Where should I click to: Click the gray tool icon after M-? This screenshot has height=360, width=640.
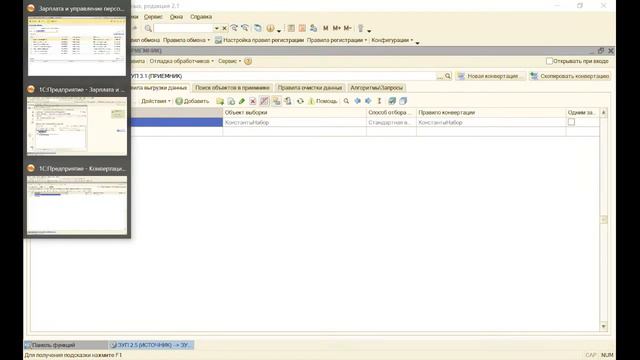click(360, 28)
